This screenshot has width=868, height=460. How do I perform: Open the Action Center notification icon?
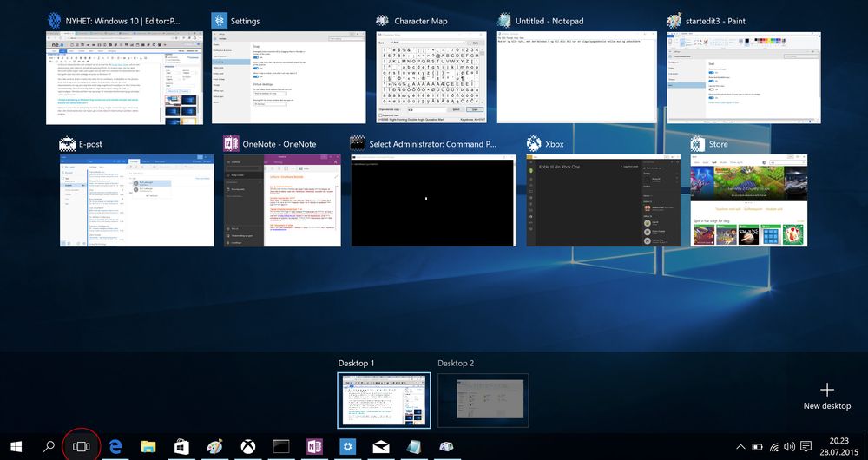pyautogui.click(x=806, y=447)
